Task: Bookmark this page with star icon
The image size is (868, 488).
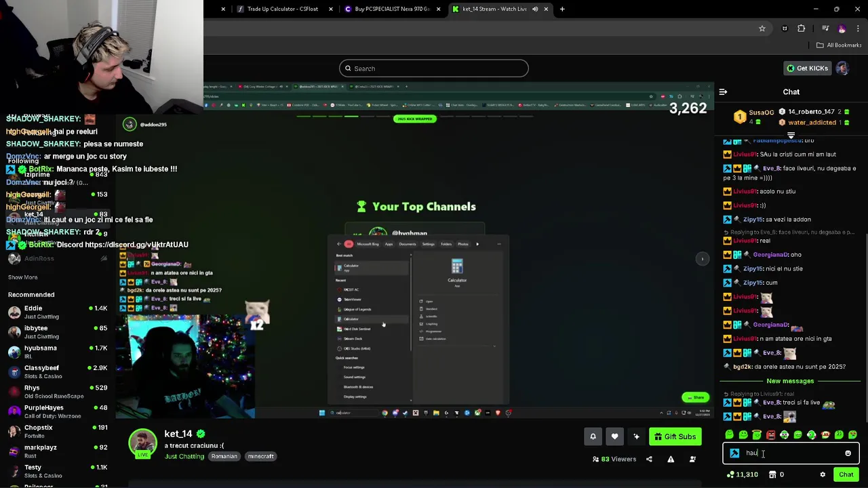Action: pos(762,28)
